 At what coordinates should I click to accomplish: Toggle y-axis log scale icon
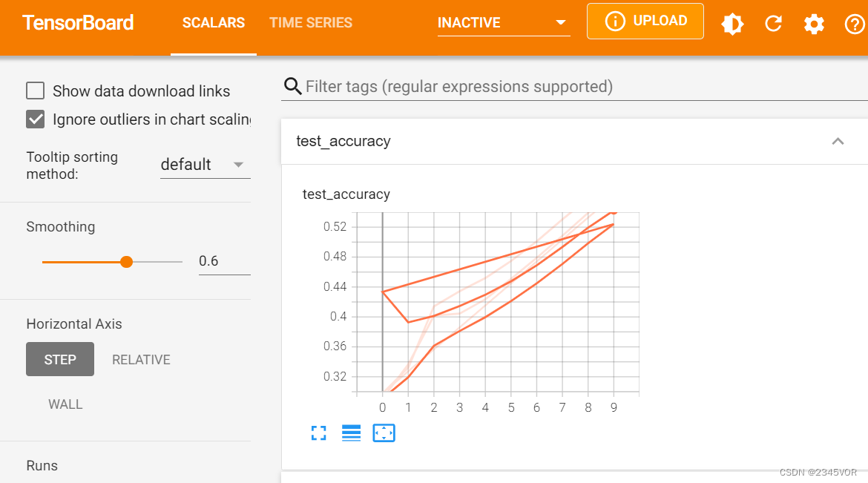[x=351, y=433]
